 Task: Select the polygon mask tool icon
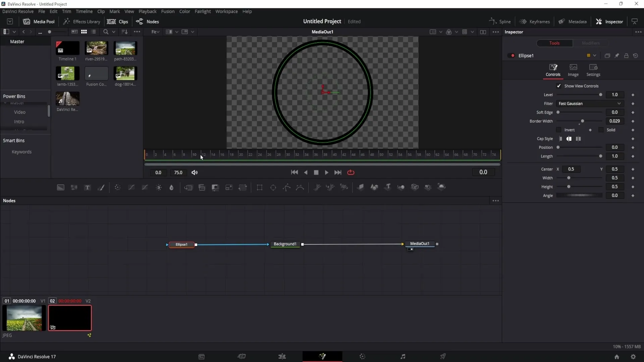287,188
